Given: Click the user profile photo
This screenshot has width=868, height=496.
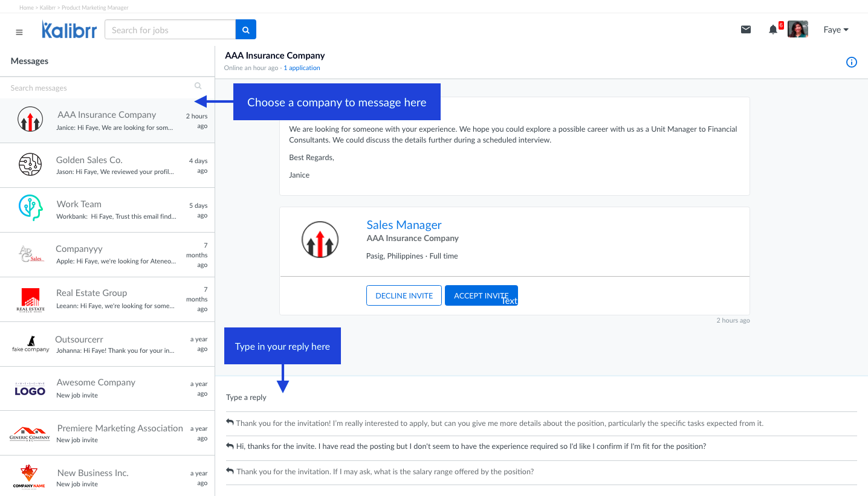Looking at the screenshot, I should tap(797, 30).
